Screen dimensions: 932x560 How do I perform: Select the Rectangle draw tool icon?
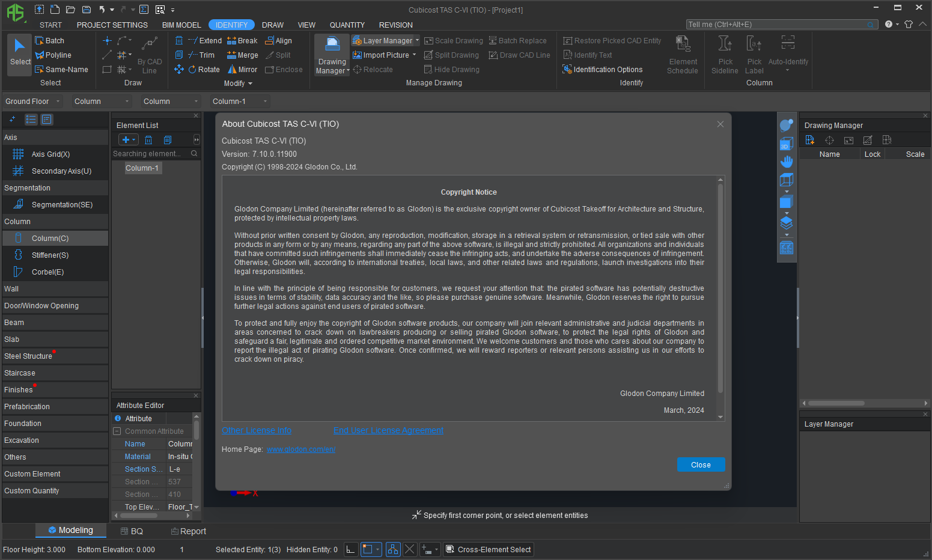[107, 70]
